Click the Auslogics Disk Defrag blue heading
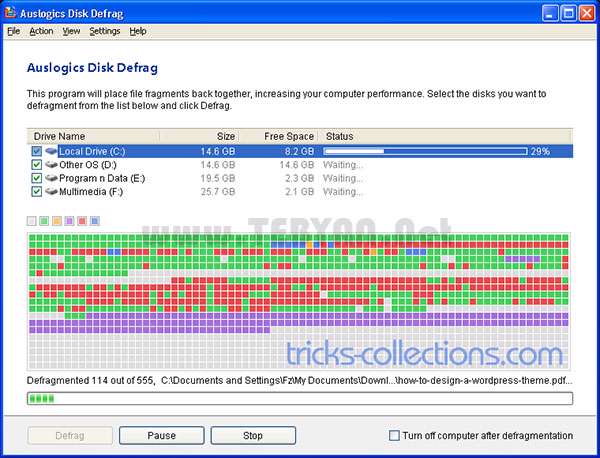Image resolution: width=600 pixels, height=458 pixels. tap(92, 68)
